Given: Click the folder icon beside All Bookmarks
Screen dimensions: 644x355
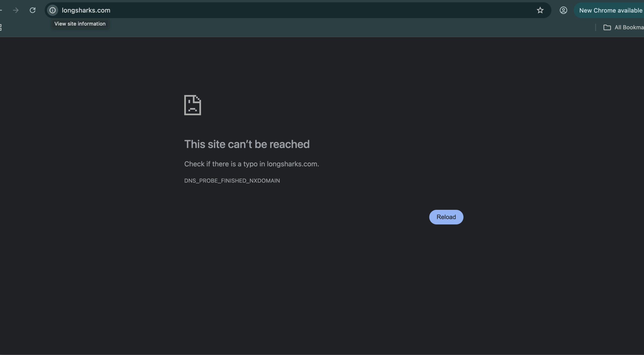Looking at the screenshot, I should 607,27.
